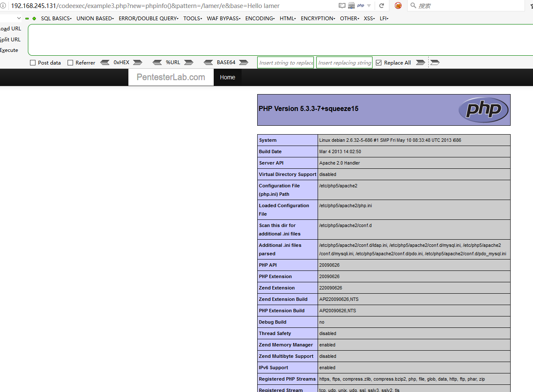Viewport: 533px width, 392px height.
Task: Go to the Home nav tab
Action: [228, 77]
